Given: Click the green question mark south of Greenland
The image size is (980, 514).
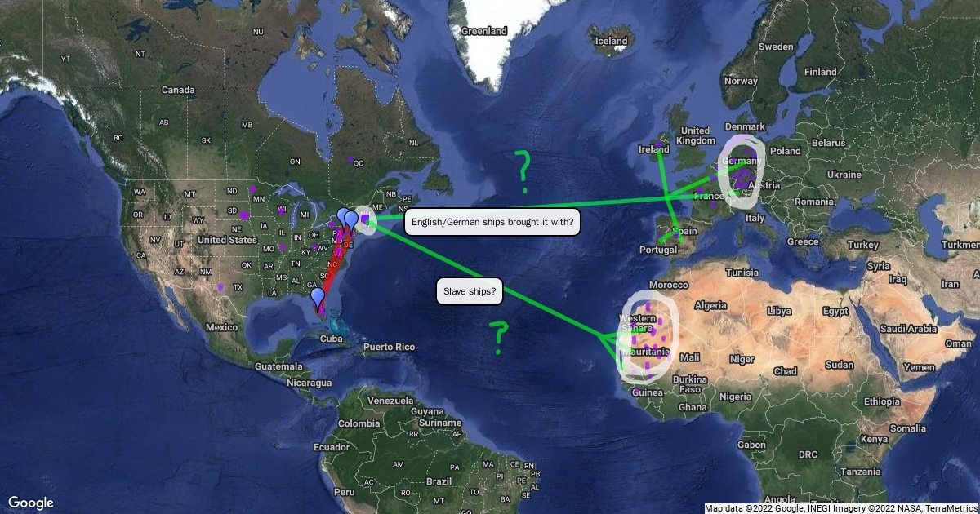Looking at the screenshot, I should click(x=523, y=166).
